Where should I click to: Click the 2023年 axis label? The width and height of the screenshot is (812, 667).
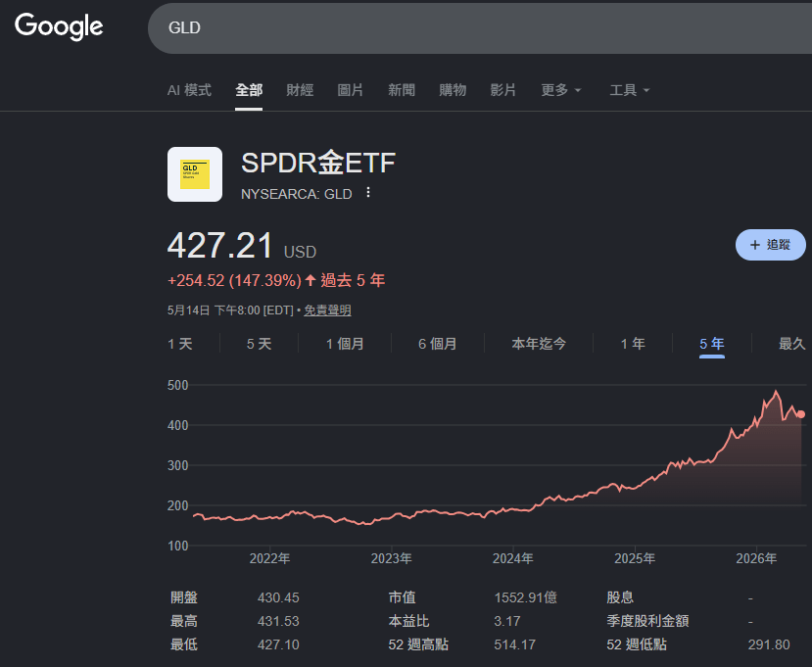pos(392,558)
